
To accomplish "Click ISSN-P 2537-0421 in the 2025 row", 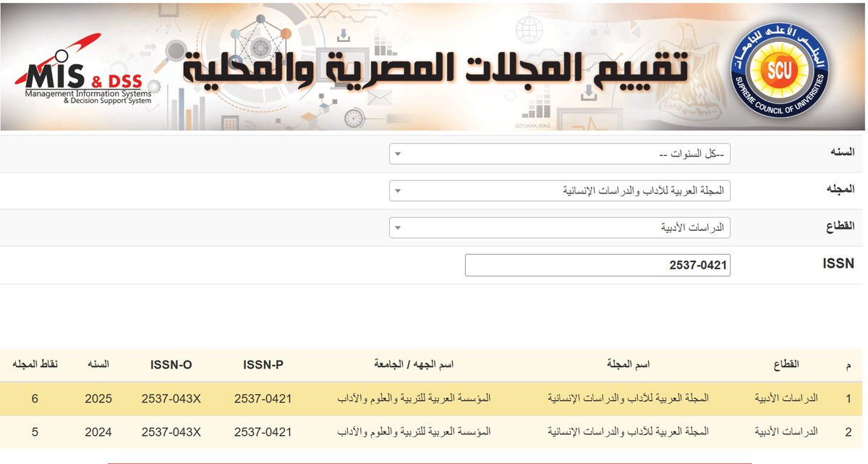I will [263, 399].
